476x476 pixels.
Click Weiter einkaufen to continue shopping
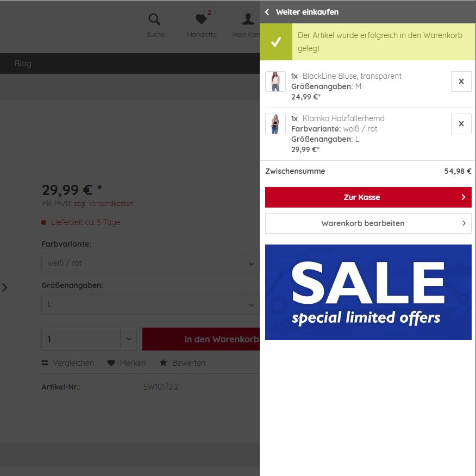coord(307,12)
